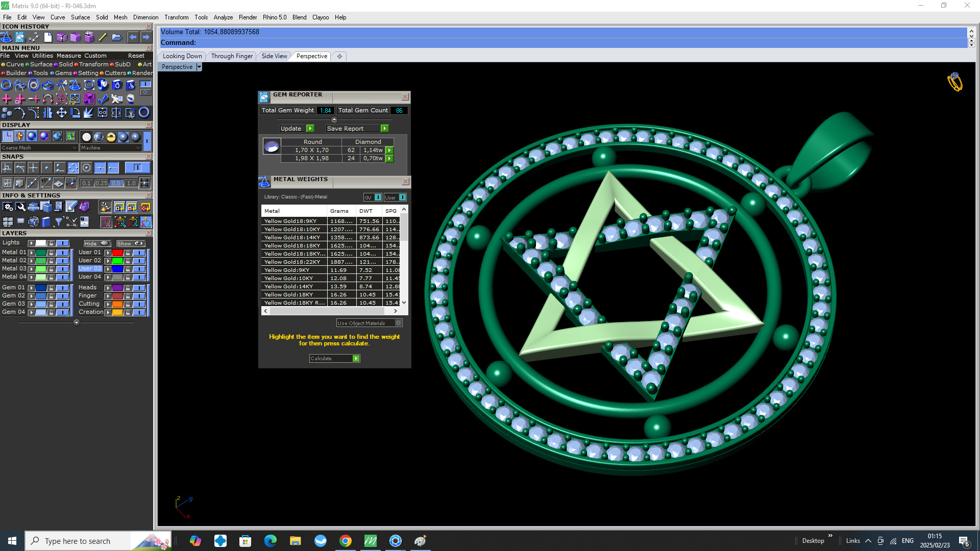Viewport: 980px width, 551px height.
Task: Toggle the main Snaps on/off switch
Action: tap(137, 168)
